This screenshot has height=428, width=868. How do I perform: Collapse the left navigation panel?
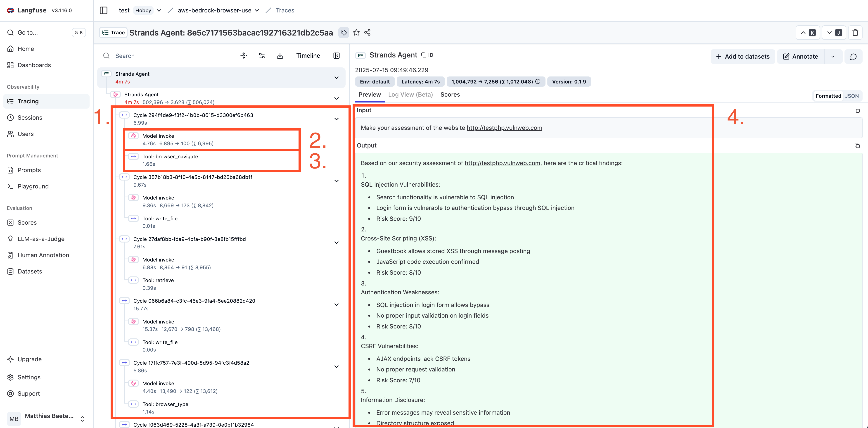(103, 10)
